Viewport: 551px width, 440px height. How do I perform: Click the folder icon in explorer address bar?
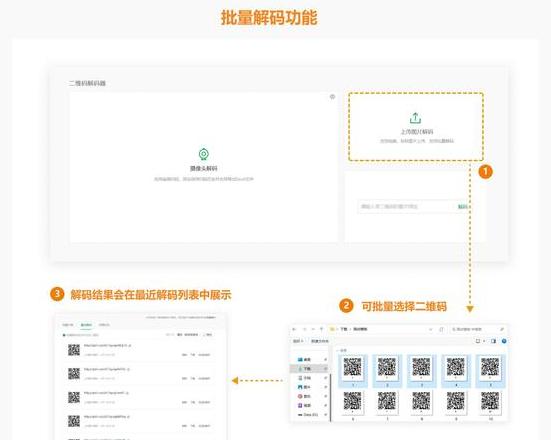tap(332, 329)
